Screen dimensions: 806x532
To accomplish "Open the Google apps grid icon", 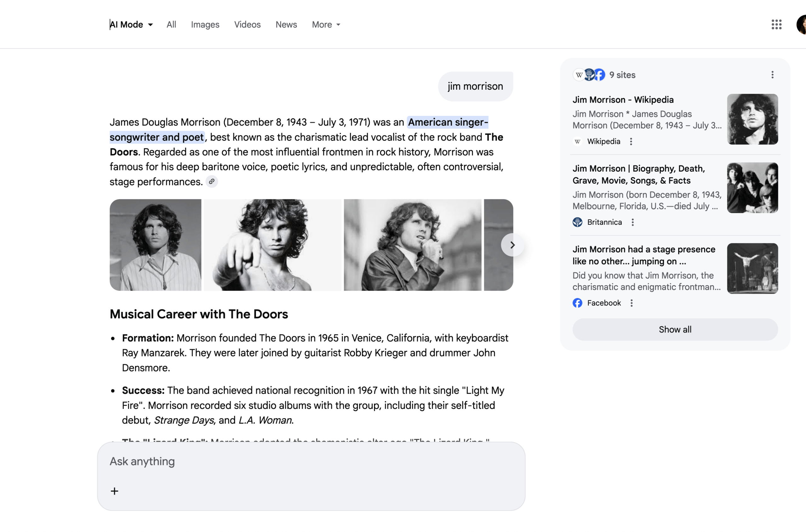I will 776,25.
